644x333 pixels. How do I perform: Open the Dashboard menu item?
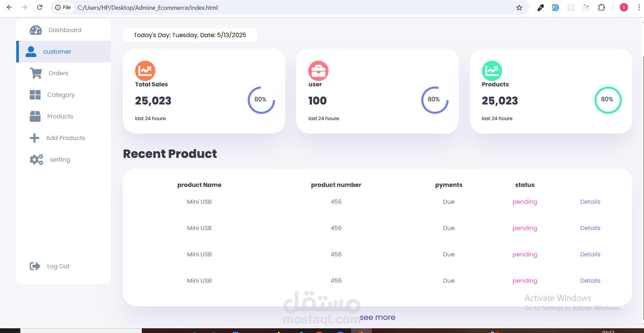point(63,30)
